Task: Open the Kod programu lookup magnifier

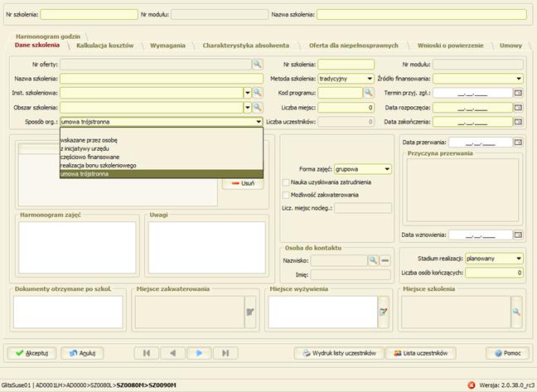Action: [x=368, y=93]
